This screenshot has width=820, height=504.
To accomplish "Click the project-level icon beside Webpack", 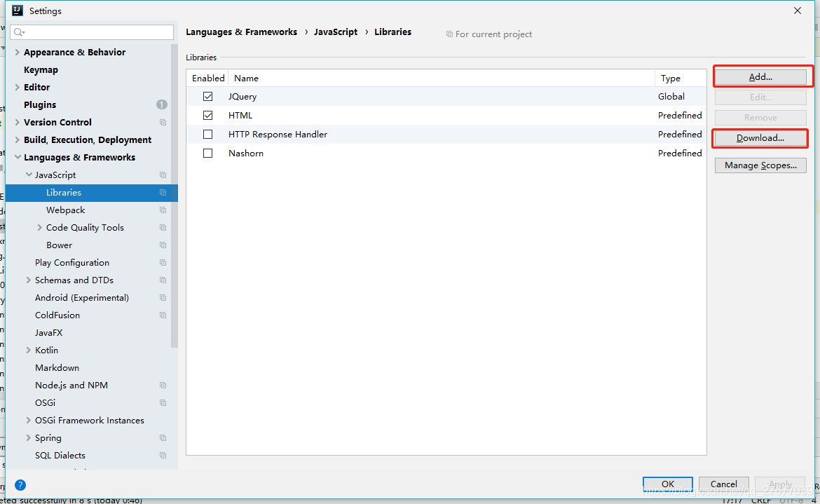I will [x=163, y=210].
